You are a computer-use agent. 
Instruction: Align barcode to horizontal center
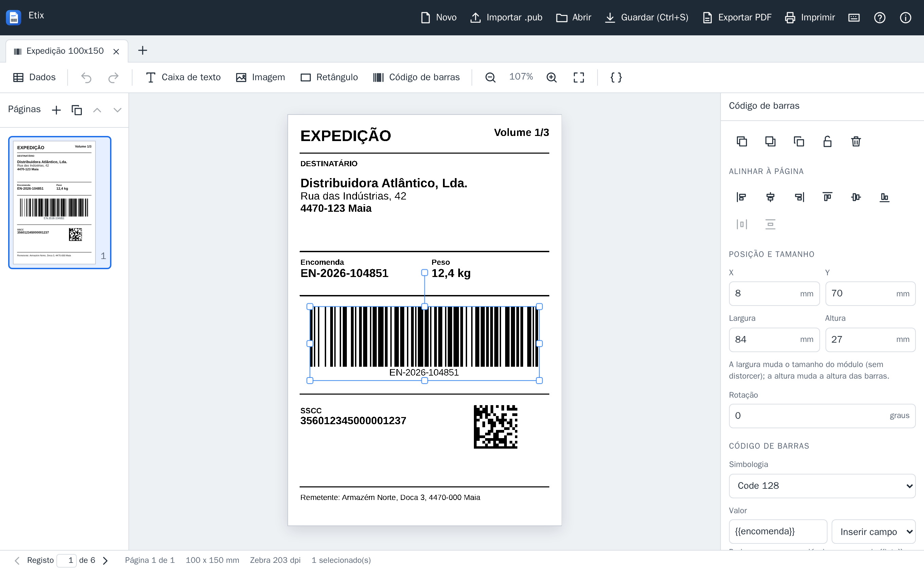(x=770, y=197)
